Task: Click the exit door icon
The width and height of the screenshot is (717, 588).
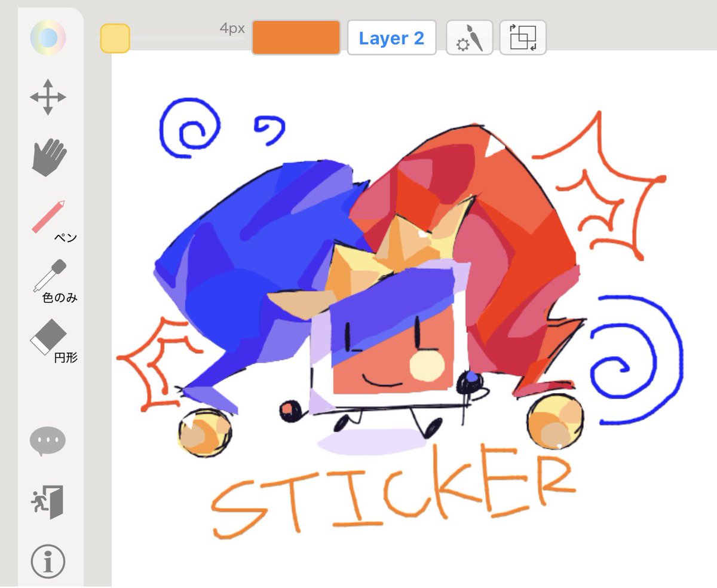Action: [48, 502]
